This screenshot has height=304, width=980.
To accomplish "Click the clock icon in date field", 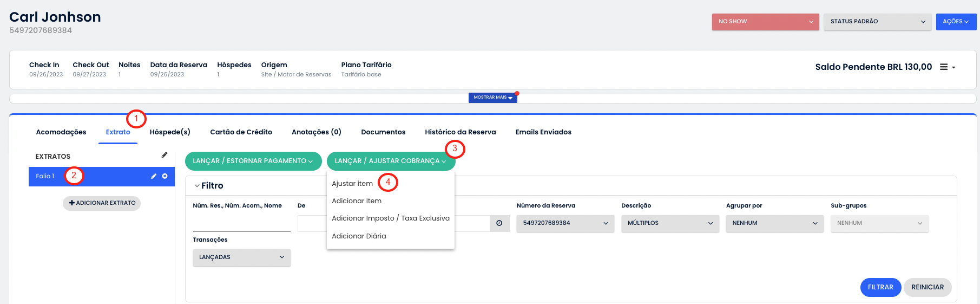I will (x=499, y=223).
